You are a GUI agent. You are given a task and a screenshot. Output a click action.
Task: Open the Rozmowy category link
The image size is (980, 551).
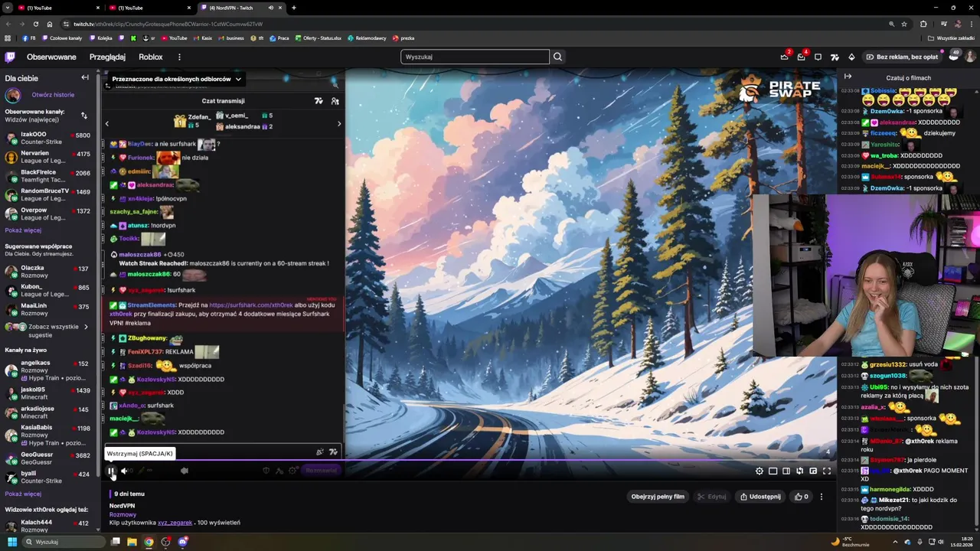(122, 514)
